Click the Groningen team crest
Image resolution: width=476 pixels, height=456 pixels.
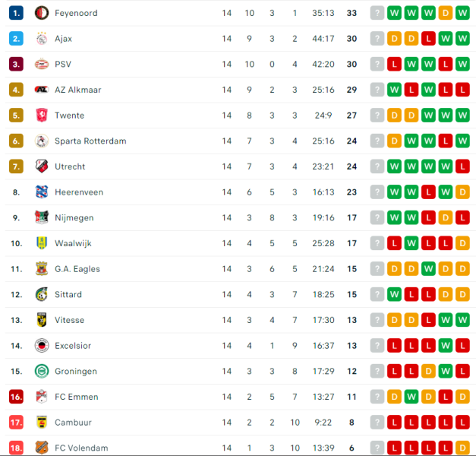coord(41,371)
